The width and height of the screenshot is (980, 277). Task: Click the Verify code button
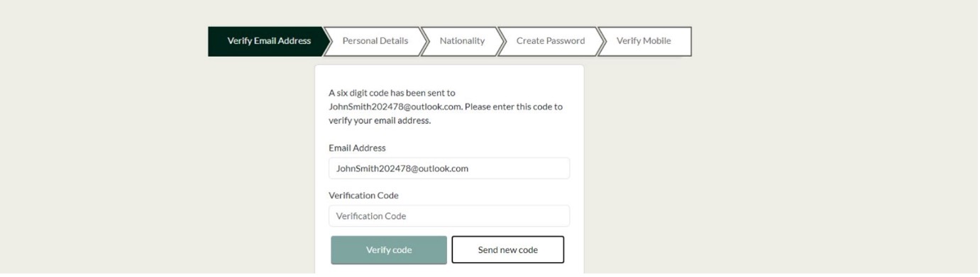(x=389, y=250)
